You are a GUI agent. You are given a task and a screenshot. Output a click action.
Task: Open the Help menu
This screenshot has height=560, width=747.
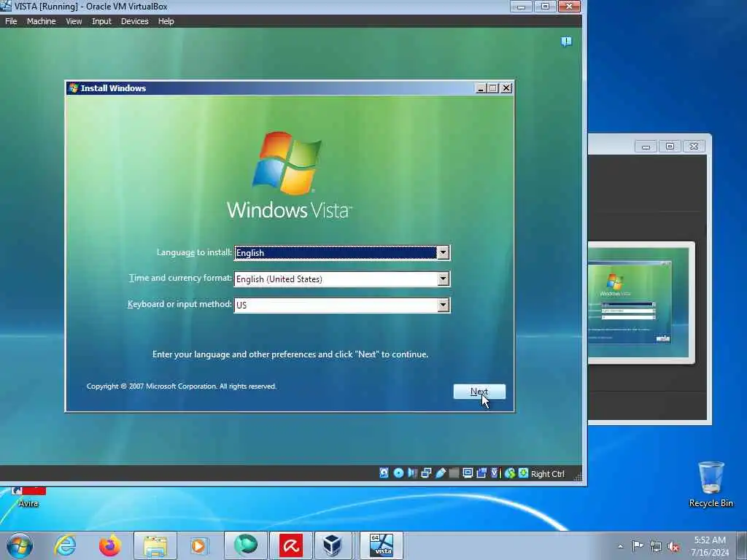[x=166, y=21]
